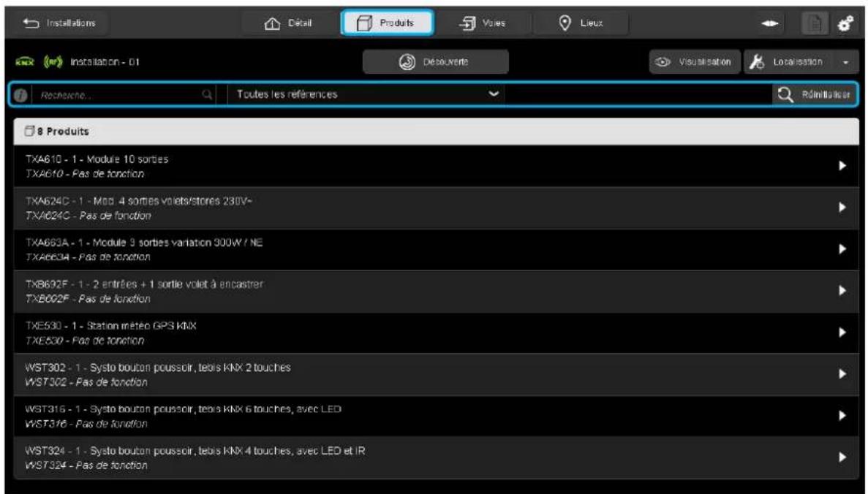Select TXB692F encastrer product row
Viewport: 868px width, 494px height.
pyautogui.click(x=437, y=291)
